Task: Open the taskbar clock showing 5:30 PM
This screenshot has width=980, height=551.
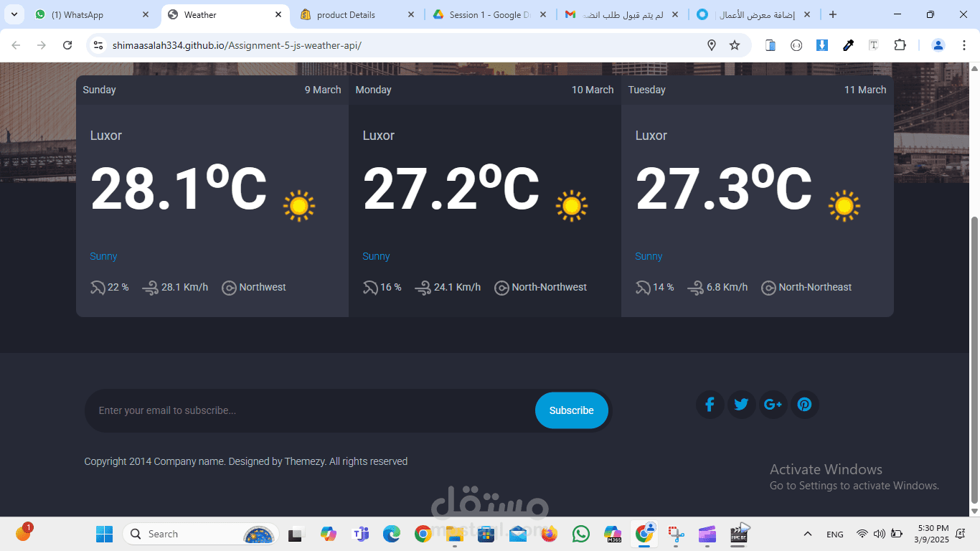Action: coord(931,534)
